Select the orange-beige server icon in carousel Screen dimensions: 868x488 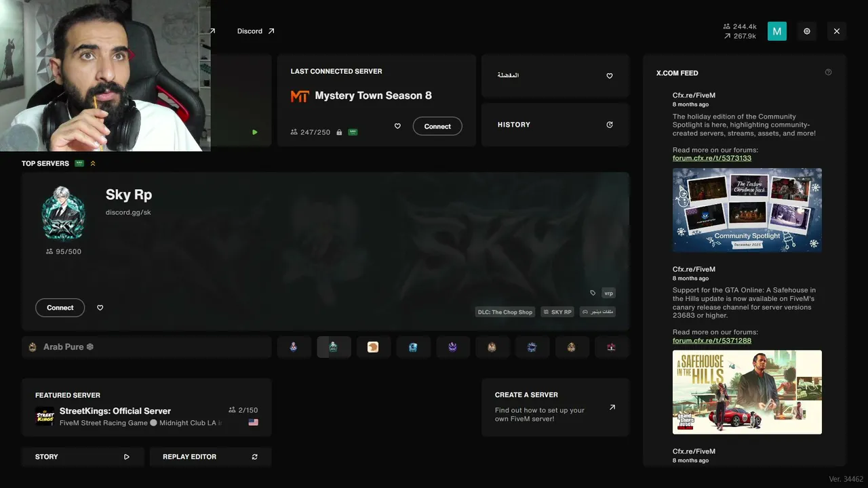tap(373, 347)
